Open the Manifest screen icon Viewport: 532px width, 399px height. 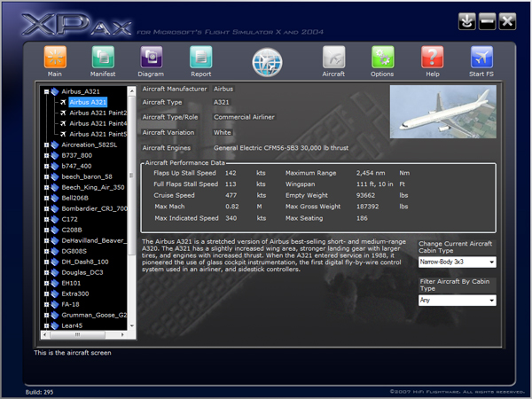pyautogui.click(x=103, y=57)
